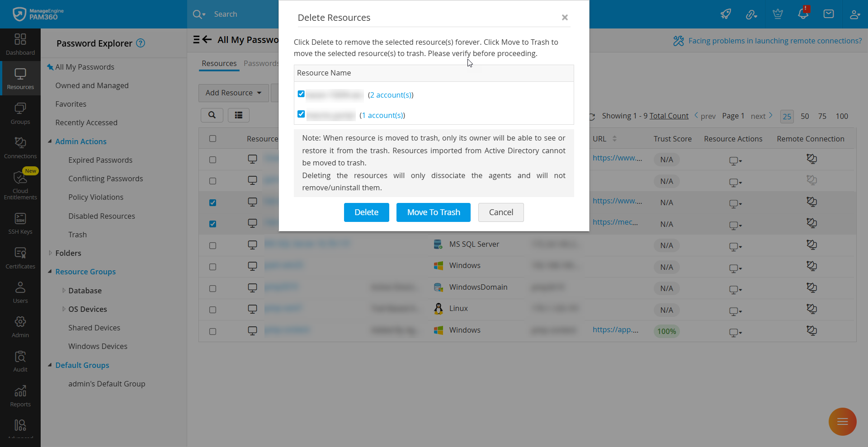Open the Groups sidebar icon

point(20,113)
